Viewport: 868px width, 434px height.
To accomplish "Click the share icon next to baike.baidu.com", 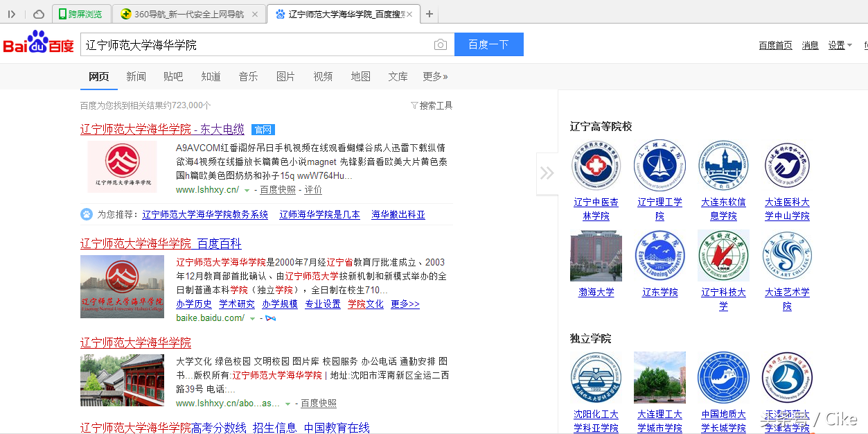I will (x=271, y=318).
